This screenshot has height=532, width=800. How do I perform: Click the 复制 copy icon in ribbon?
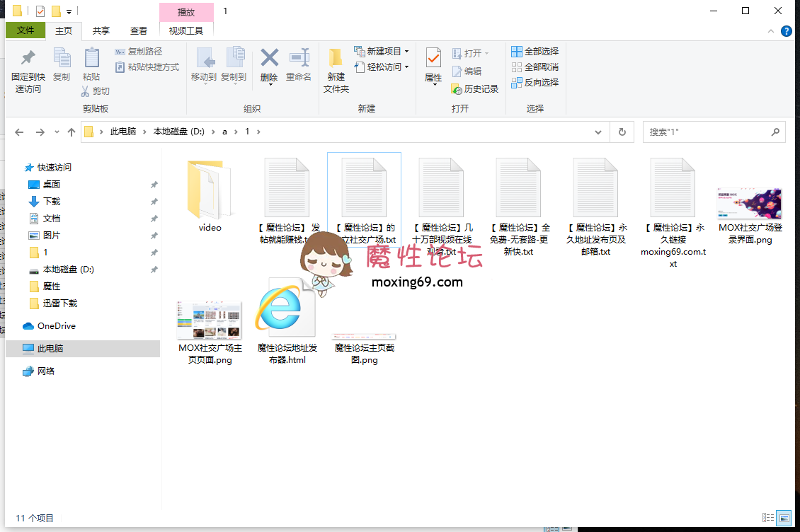click(x=62, y=58)
